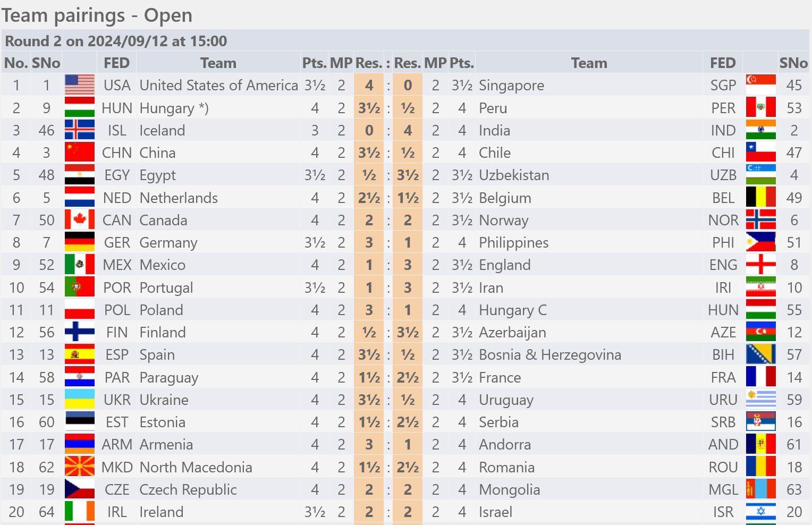Click India's result score of 4
Image resolution: width=812 pixels, height=525 pixels.
[x=408, y=130]
